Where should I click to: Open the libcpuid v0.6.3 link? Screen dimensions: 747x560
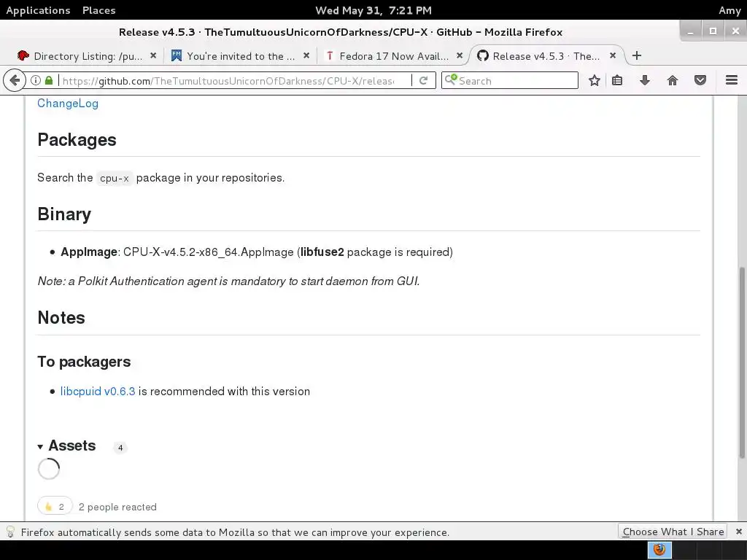coord(98,391)
